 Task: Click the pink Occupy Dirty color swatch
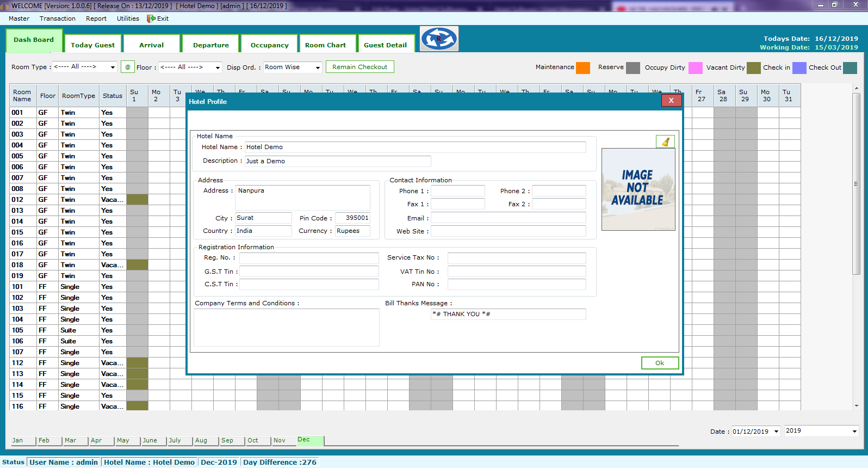695,67
